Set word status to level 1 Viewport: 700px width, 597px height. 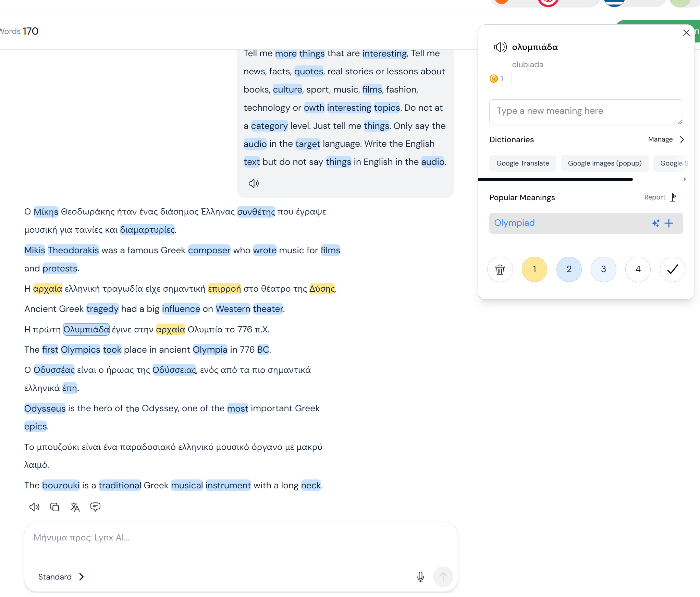click(534, 269)
